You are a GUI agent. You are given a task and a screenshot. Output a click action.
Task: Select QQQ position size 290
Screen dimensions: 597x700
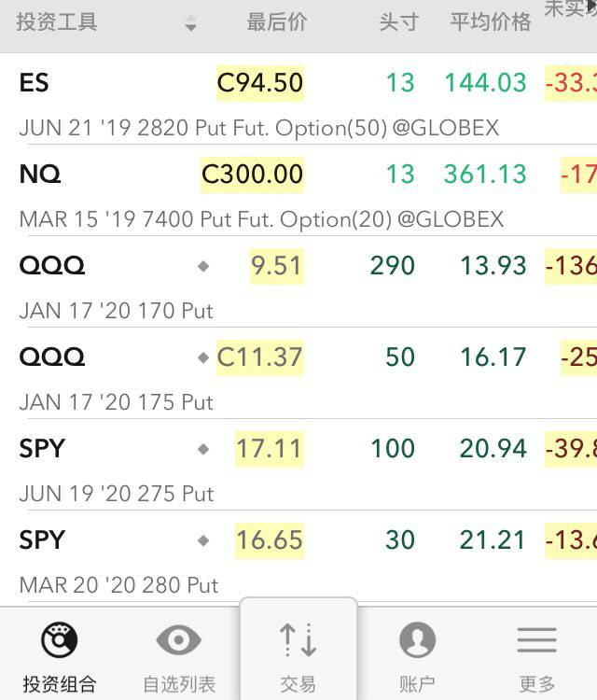[x=393, y=266]
